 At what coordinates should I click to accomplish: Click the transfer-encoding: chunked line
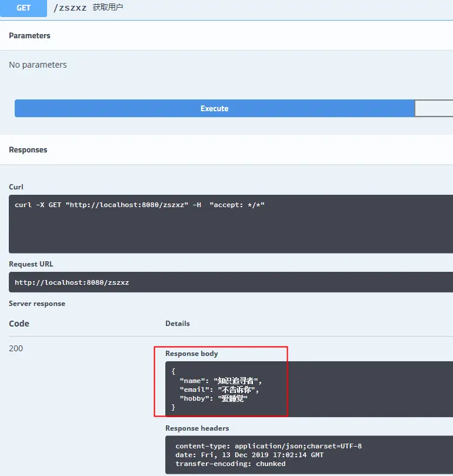(231, 464)
